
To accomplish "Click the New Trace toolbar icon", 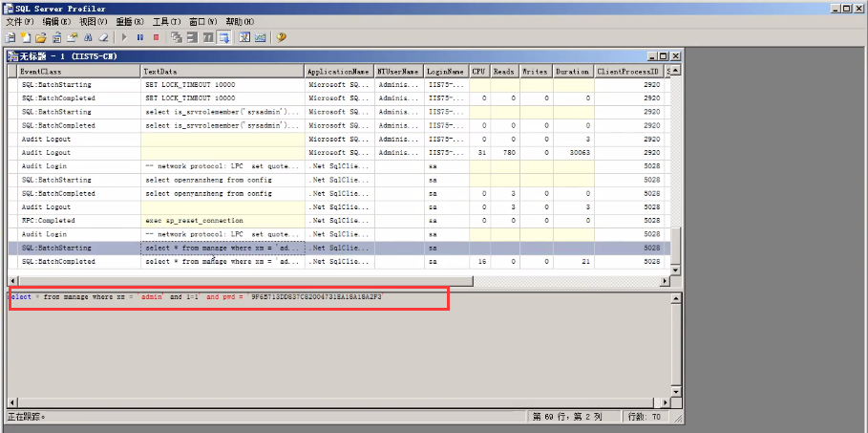I will coord(11,37).
